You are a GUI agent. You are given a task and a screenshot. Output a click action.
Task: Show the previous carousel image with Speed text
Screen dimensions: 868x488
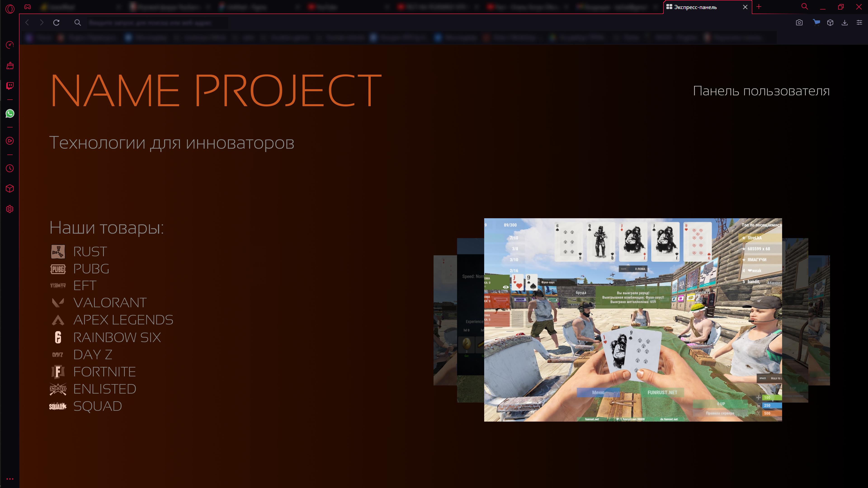[470, 320]
